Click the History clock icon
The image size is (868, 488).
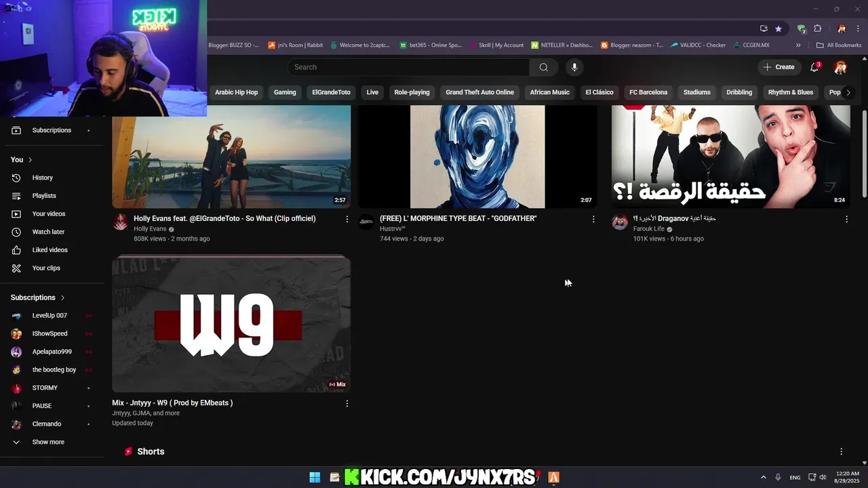pyautogui.click(x=16, y=178)
